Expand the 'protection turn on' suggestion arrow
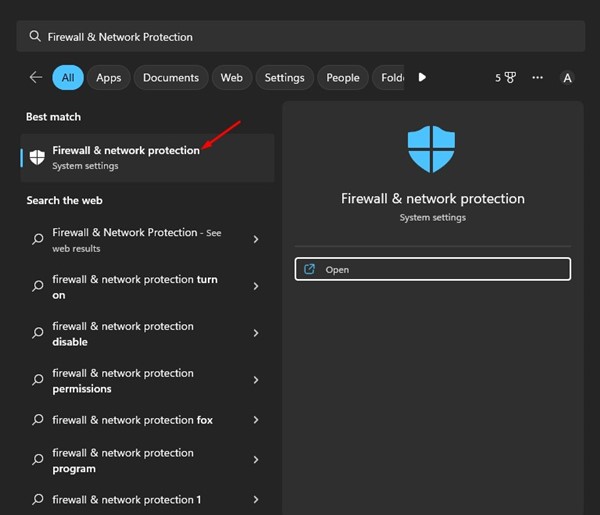Image resolution: width=600 pixels, height=515 pixels. tap(256, 287)
